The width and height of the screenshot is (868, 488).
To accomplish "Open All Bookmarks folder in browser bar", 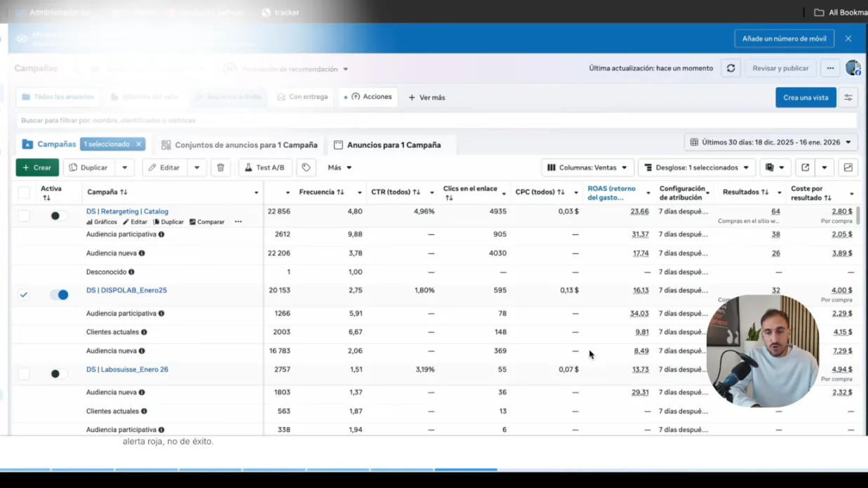I will point(840,13).
